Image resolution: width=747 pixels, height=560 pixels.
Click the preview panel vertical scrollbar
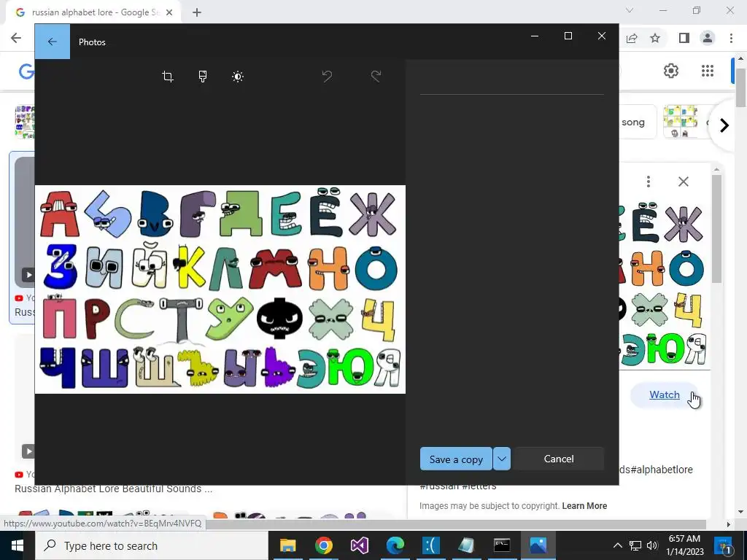tap(716, 228)
